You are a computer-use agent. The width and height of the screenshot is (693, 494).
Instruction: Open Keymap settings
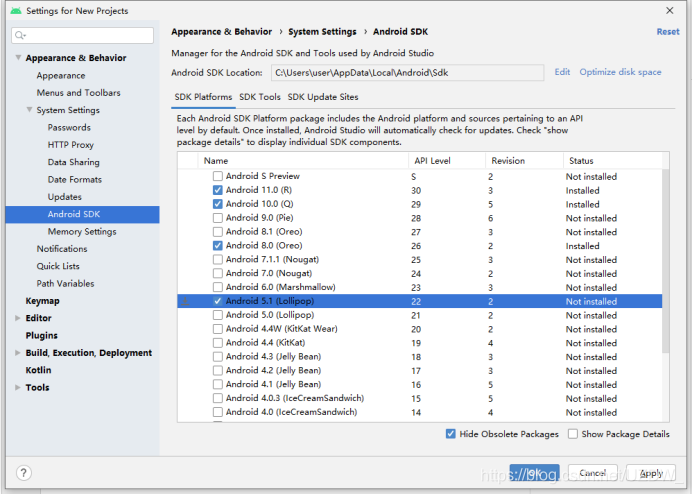click(42, 301)
